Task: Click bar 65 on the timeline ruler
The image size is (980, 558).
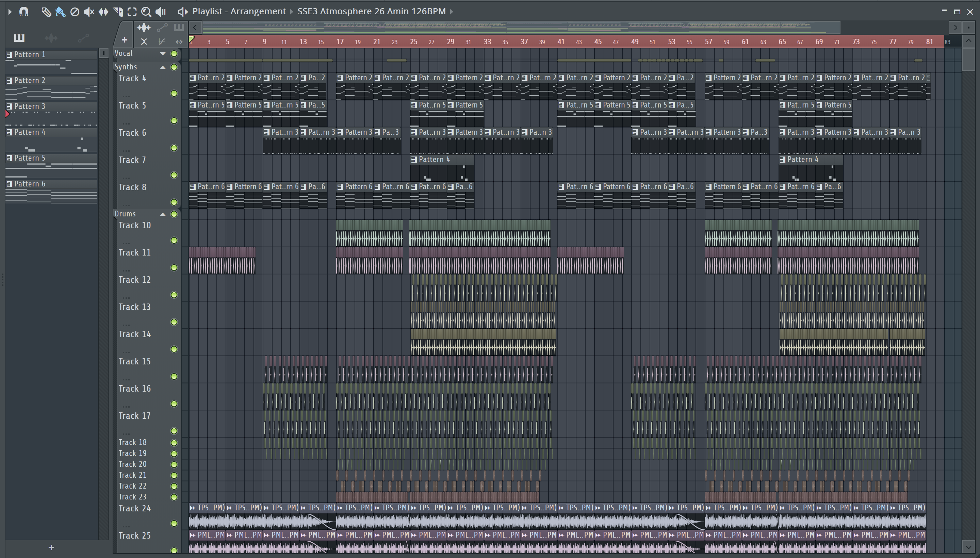Action: (x=782, y=42)
